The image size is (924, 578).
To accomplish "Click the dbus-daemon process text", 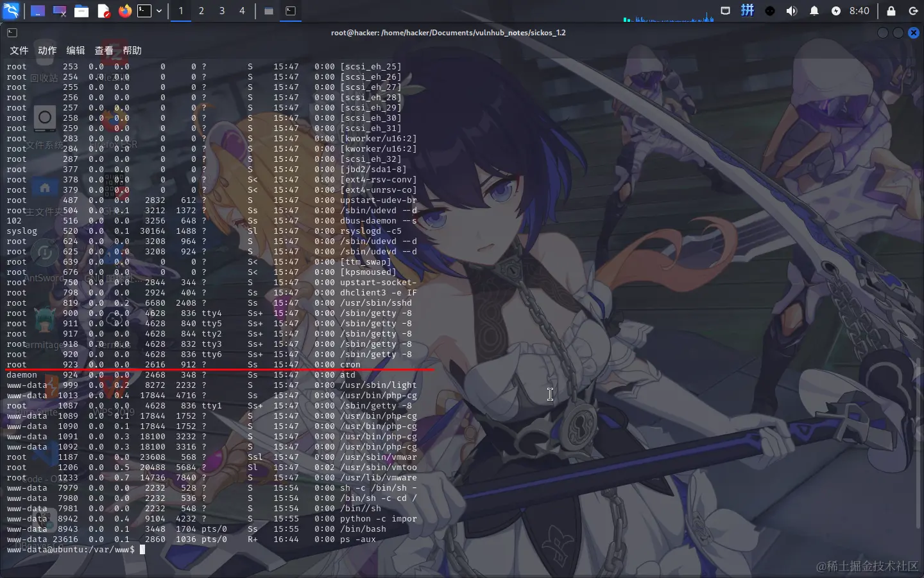I will click(379, 221).
